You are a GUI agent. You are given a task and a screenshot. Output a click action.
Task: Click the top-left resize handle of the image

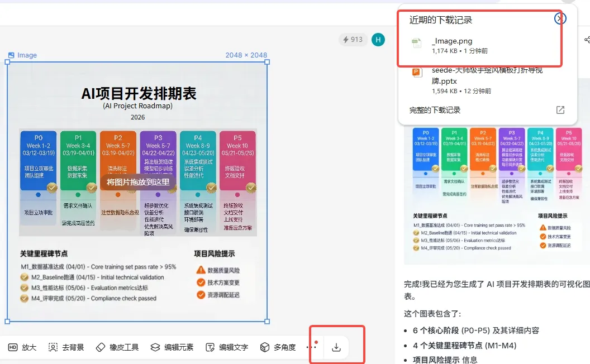(7, 62)
